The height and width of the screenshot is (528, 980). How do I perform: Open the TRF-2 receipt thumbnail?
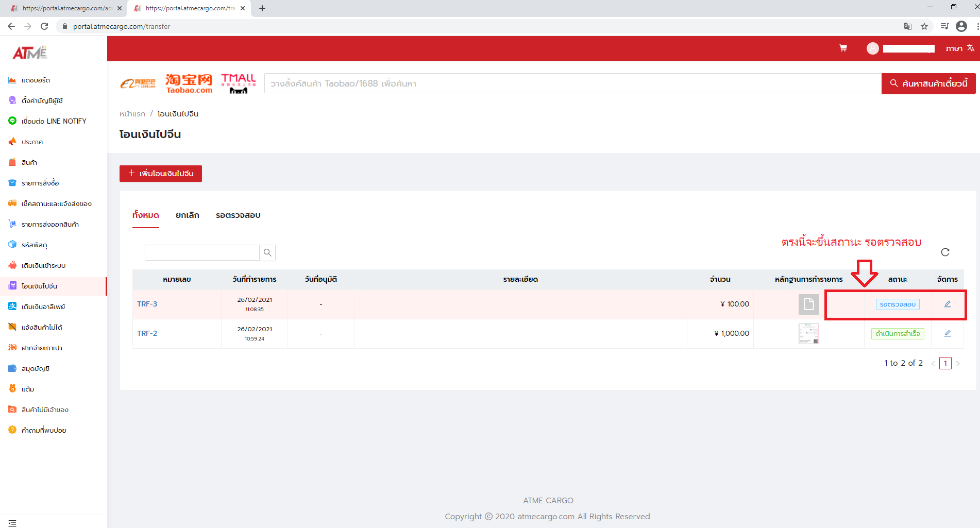coord(808,334)
